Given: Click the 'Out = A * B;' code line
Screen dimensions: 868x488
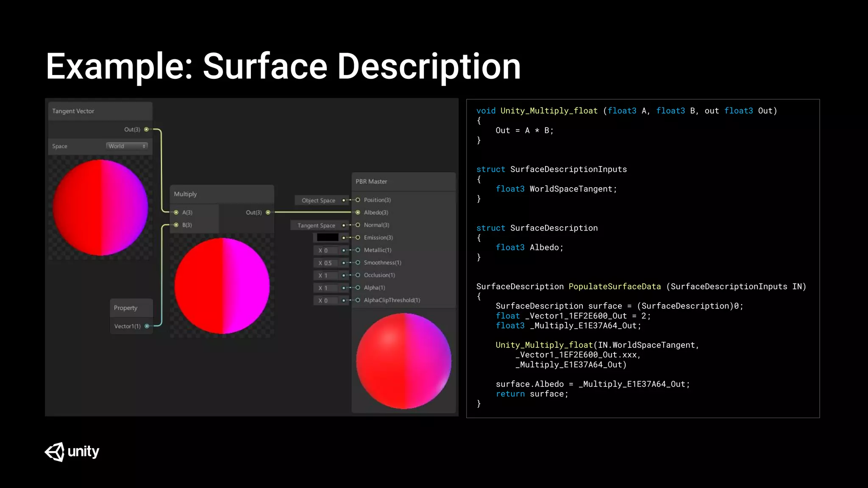Looking at the screenshot, I should point(525,130).
